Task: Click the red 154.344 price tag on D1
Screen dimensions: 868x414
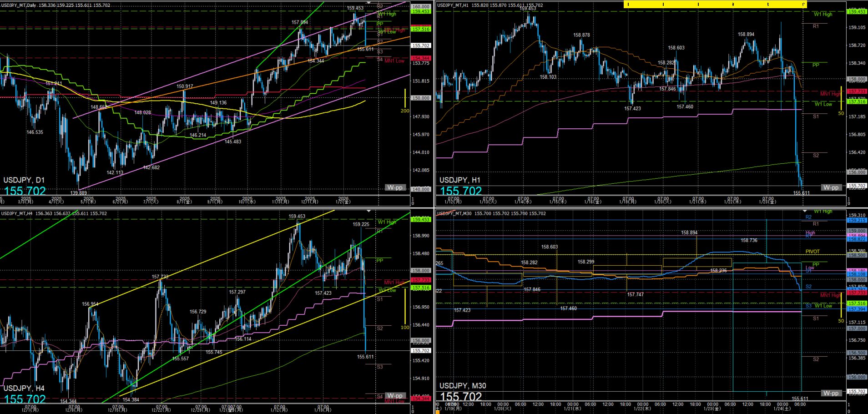Action: click(x=421, y=58)
